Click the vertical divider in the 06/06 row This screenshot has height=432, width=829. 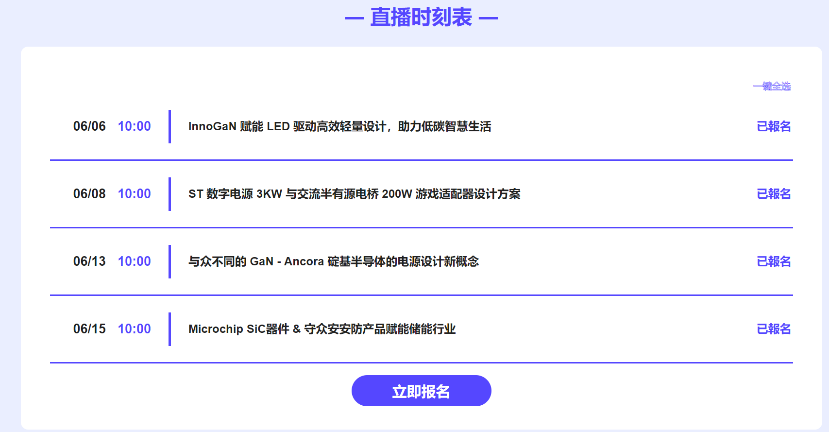point(170,127)
